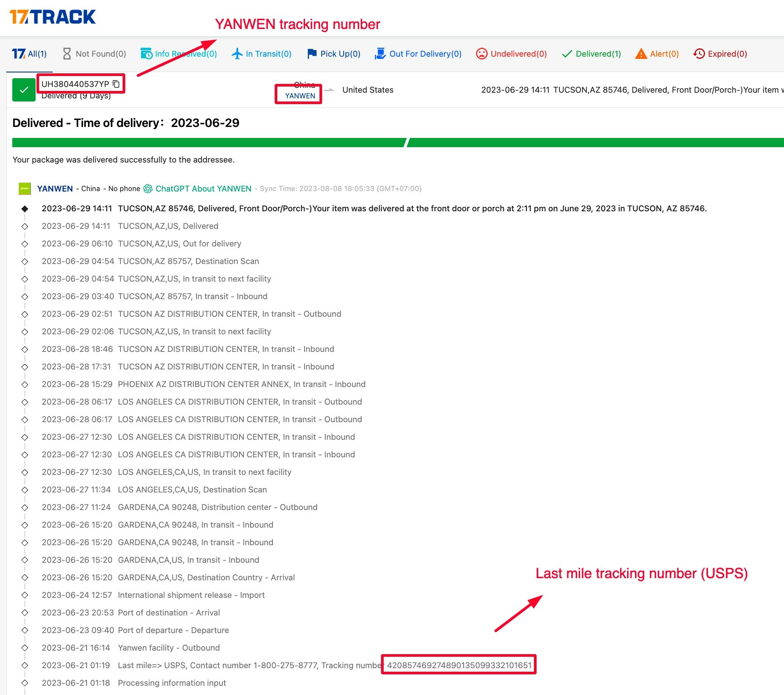
Task: Click the package delivered successfully message
Action: tap(123, 159)
